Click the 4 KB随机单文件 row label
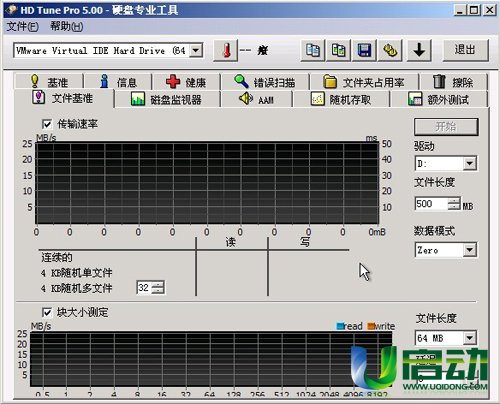Screen dimensions: 500x404 [77, 273]
